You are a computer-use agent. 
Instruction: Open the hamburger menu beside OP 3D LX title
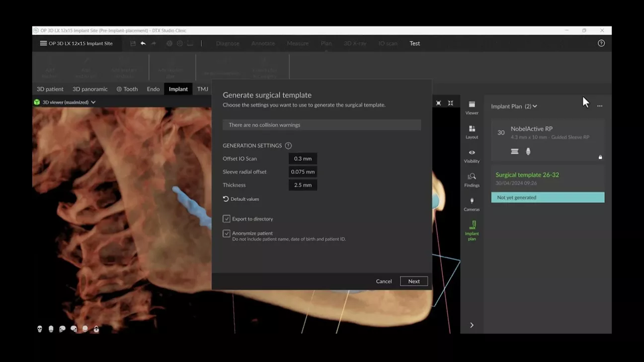pos(43,43)
